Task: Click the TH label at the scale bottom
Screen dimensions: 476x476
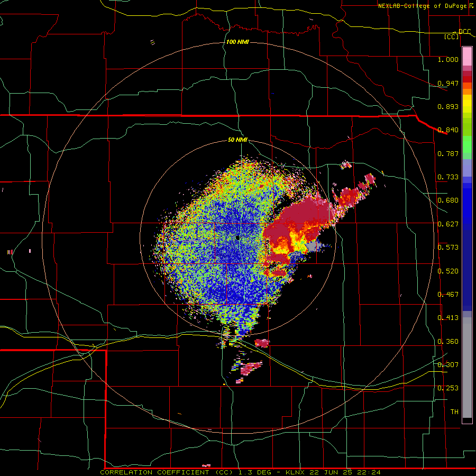Action: pyautogui.click(x=454, y=411)
